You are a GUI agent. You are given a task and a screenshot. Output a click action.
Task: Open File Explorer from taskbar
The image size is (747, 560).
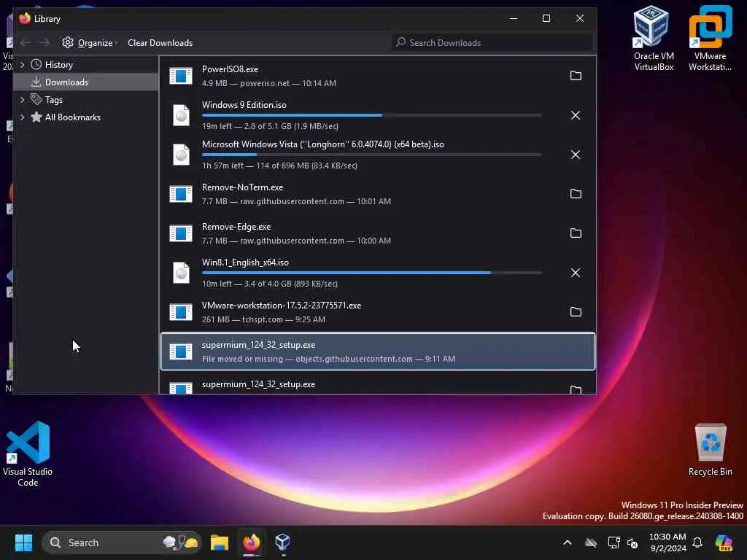[220, 542]
